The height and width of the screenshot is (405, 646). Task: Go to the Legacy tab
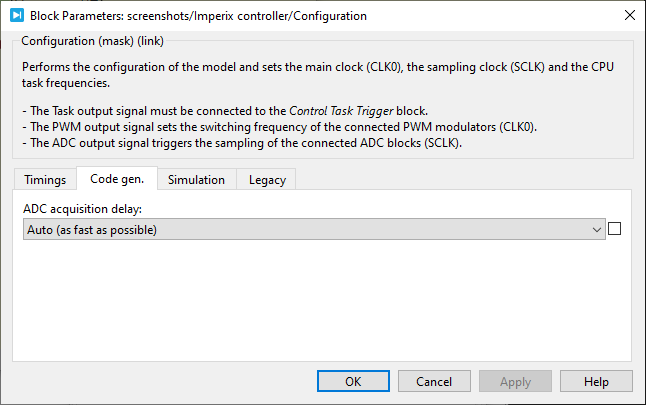coord(267,180)
